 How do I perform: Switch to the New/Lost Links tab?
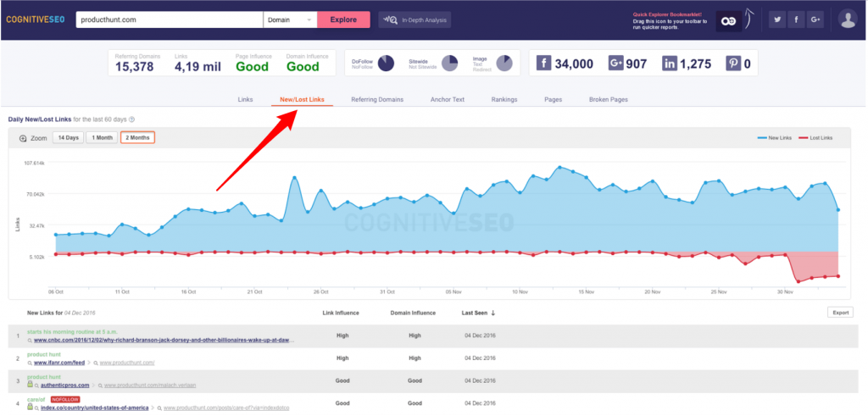tap(303, 100)
